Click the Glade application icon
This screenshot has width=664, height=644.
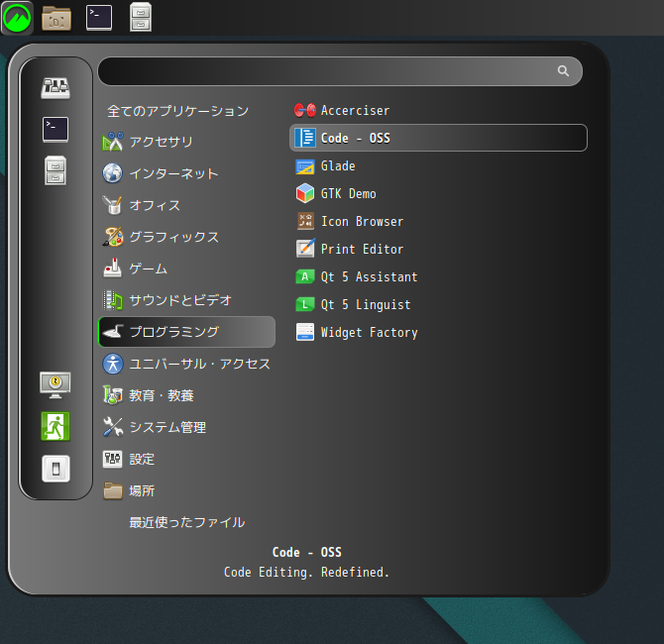[x=305, y=166]
